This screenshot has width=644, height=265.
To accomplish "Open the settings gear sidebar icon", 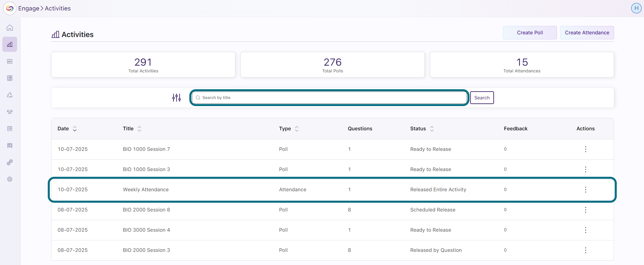I will tap(10, 179).
